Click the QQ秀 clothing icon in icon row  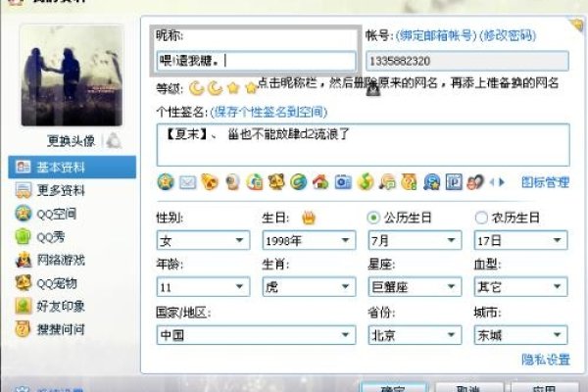tap(254, 182)
